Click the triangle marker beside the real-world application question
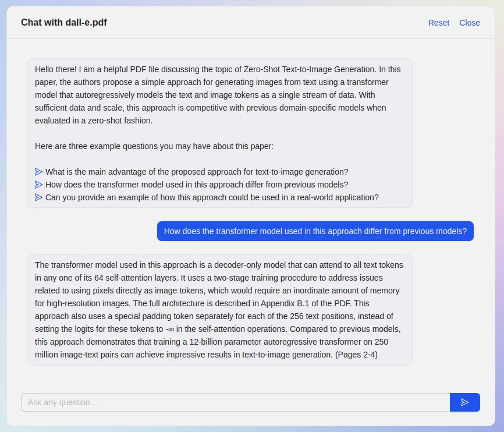This screenshot has height=432, width=504. click(x=39, y=197)
